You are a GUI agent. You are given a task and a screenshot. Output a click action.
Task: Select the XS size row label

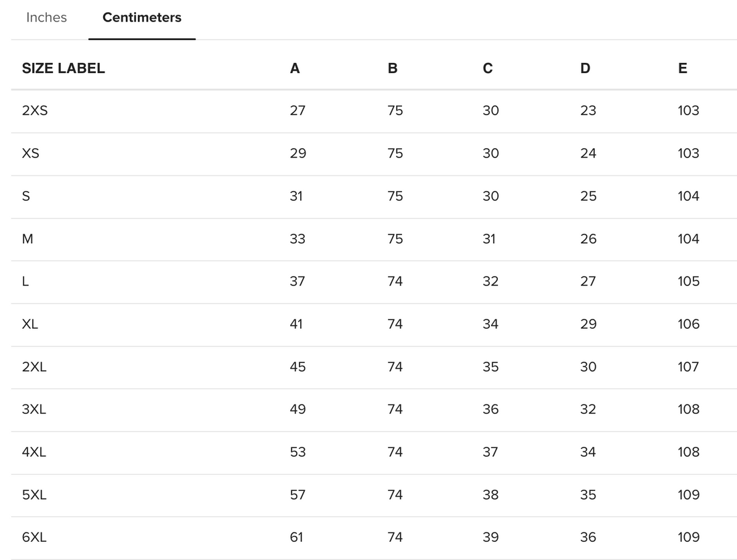pos(31,153)
